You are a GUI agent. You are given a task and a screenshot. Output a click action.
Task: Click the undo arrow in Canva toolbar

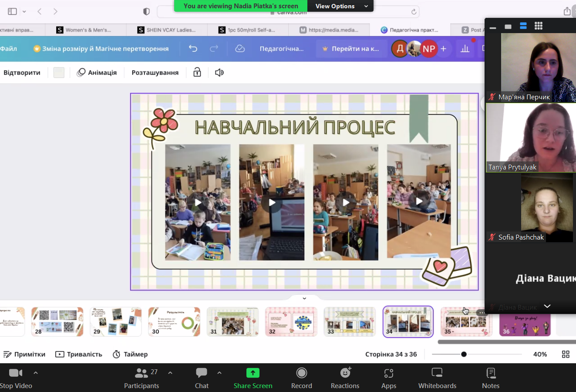click(193, 48)
